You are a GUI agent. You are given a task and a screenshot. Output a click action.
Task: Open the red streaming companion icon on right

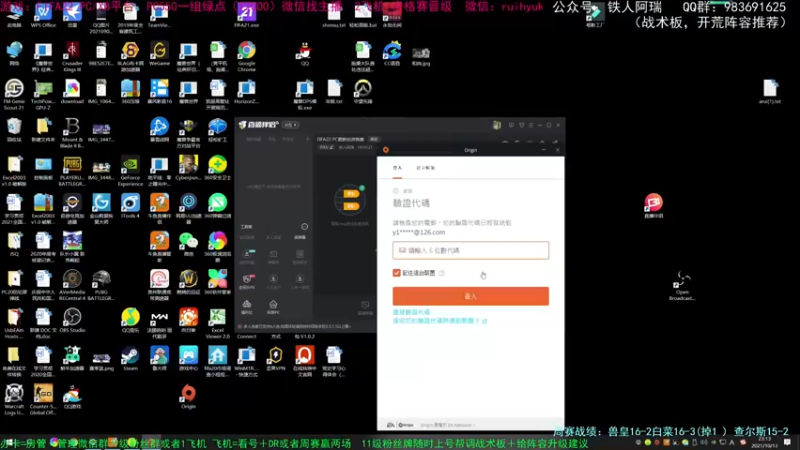(654, 206)
